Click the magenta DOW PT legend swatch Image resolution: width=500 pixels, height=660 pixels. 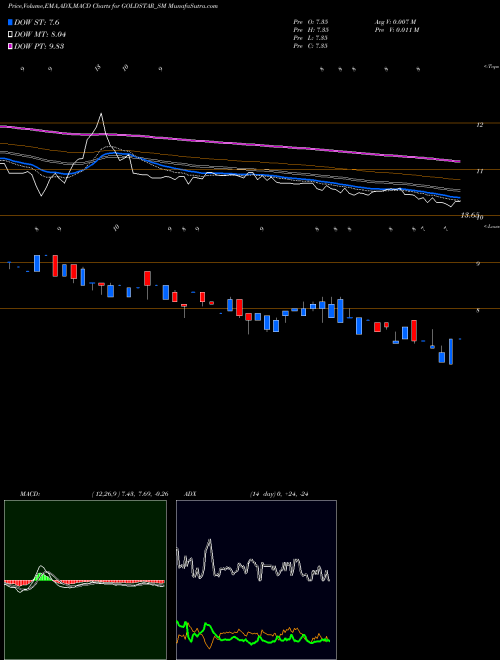[11, 46]
